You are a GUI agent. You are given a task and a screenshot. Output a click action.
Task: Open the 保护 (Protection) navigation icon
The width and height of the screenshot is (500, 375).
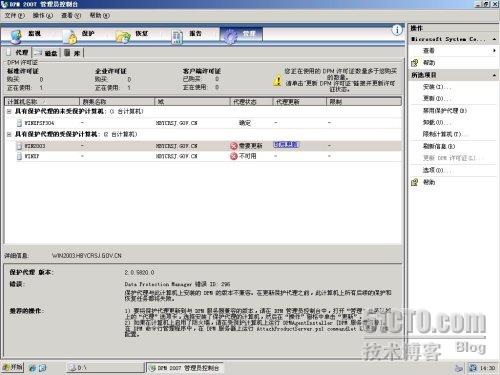[71, 37]
